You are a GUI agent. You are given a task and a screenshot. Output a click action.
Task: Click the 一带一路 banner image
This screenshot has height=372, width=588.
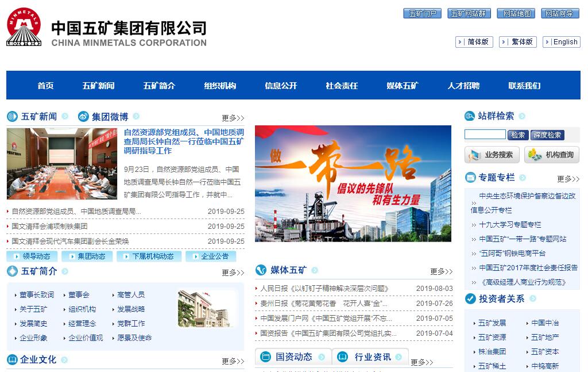point(353,183)
